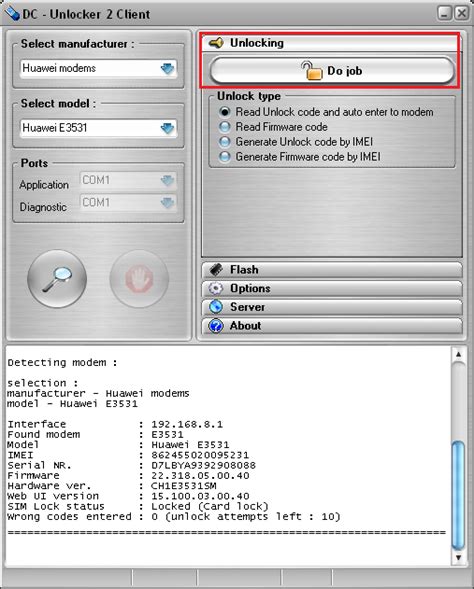Screen dimensions: 474x589
Task: Click the blue log scrollbar thumb
Action: point(458,495)
